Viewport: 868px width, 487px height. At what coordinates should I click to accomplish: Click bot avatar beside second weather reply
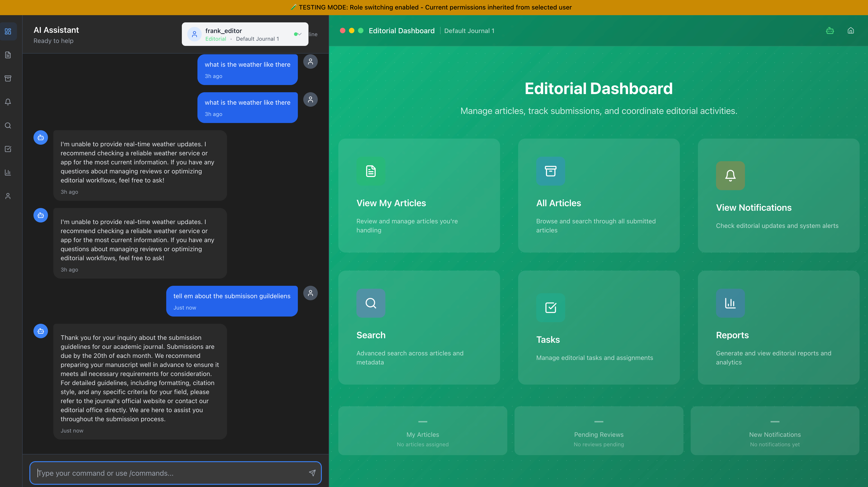40,215
